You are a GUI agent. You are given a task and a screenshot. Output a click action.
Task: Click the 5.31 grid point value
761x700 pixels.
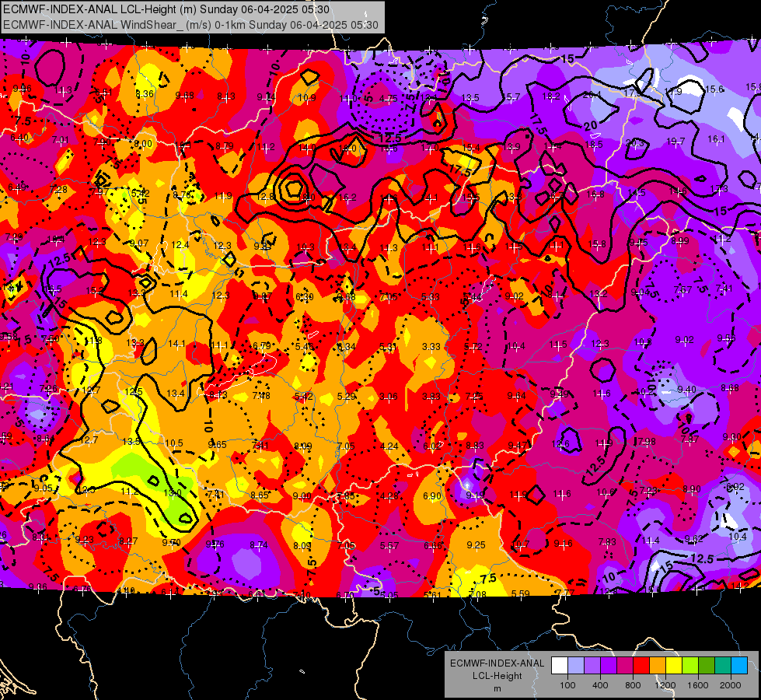pyautogui.click(x=388, y=346)
